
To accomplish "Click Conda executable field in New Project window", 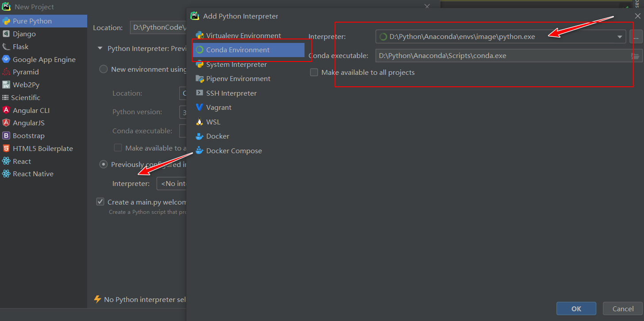I will pos(183,131).
